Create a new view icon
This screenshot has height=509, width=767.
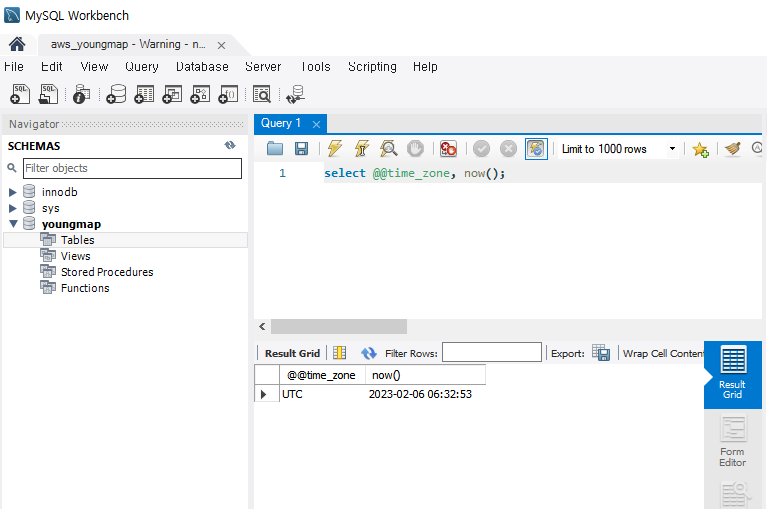click(172, 94)
